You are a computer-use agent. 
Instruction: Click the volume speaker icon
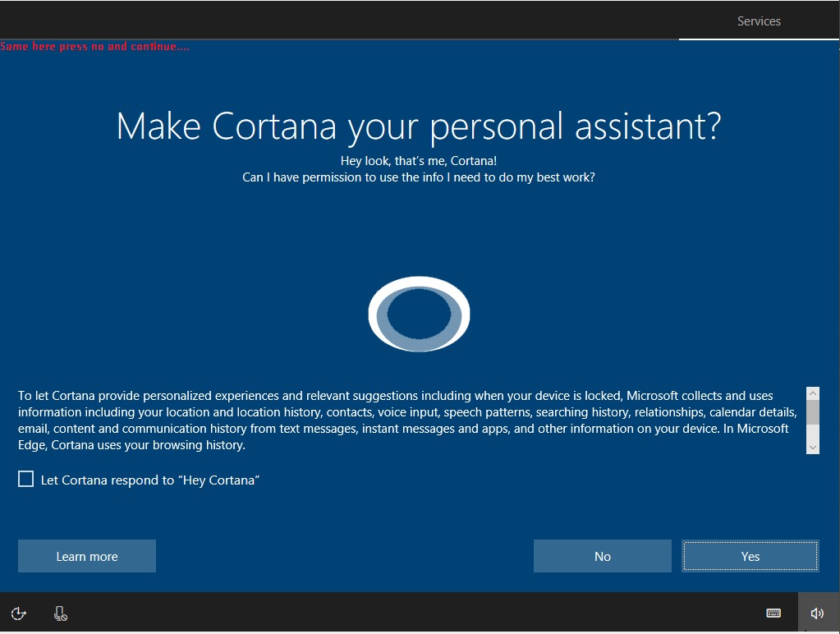coord(817,613)
